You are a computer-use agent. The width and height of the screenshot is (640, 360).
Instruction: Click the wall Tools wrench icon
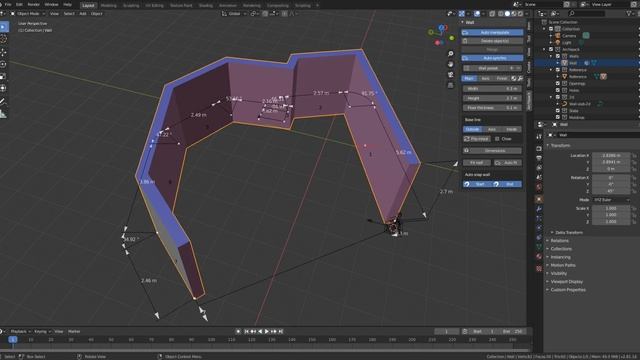pos(520,78)
